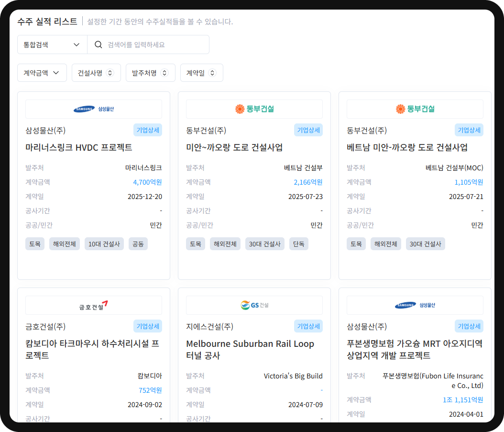Click the 동부건설 logo on the 베트남 미안-까오랑 card
Screen dimensions: 504x432
(415, 109)
